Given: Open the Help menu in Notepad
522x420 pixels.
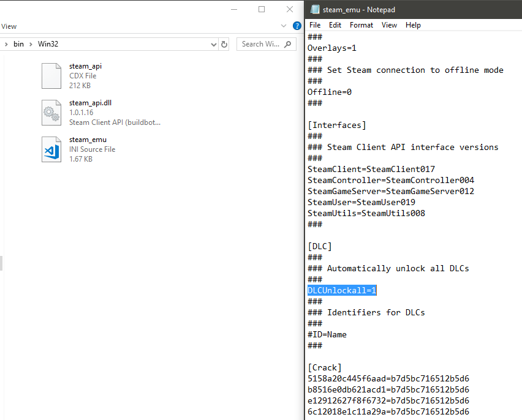Looking at the screenshot, I should pyautogui.click(x=413, y=25).
